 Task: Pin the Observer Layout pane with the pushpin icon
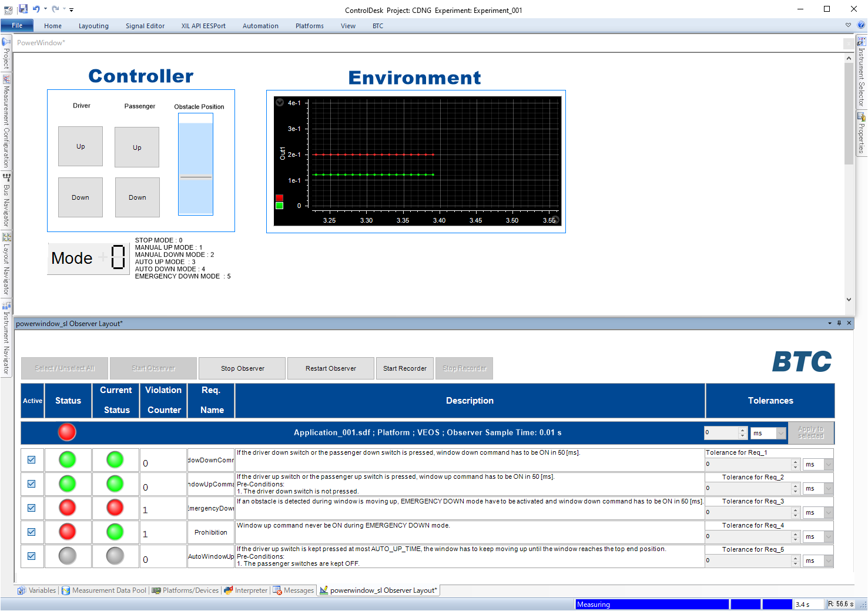[x=839, y=323]
